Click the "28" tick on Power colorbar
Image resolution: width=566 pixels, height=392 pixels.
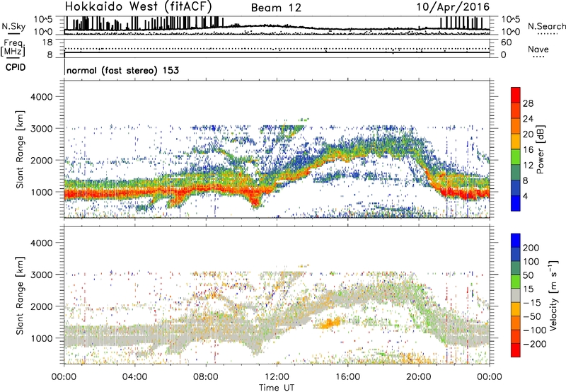528,103
